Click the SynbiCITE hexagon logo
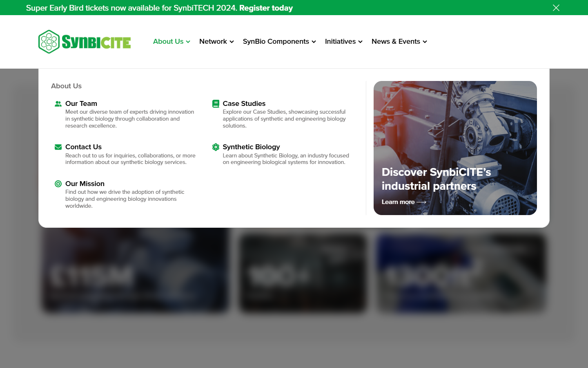This screenshot has height=368, width=588. 48,41
